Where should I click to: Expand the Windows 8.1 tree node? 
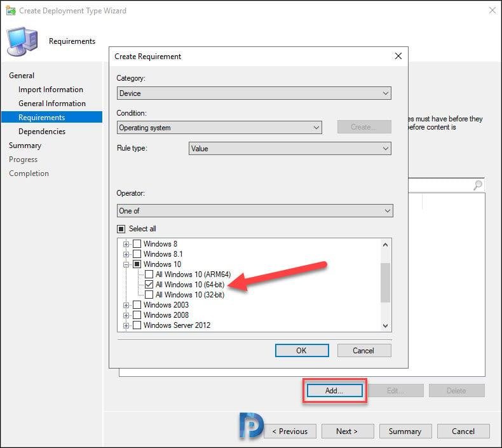126,254
